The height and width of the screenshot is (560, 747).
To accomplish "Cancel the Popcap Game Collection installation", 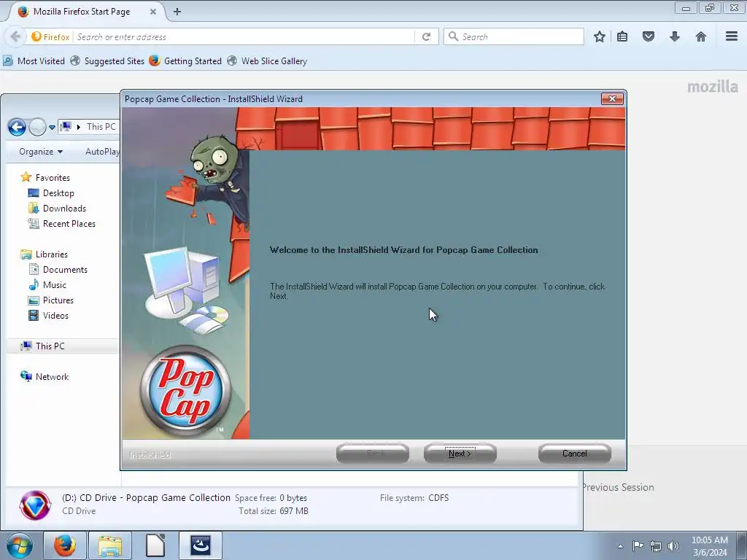I will [x=575, y=454].
